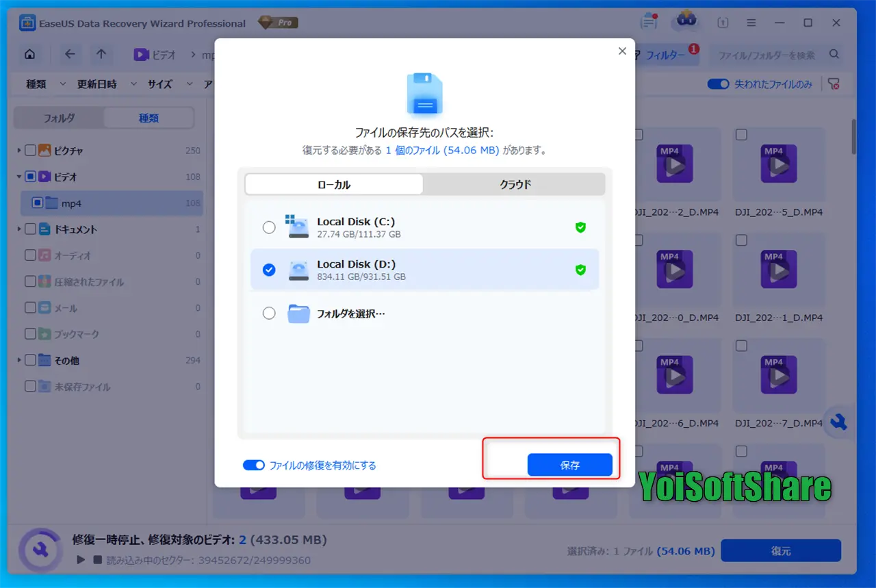
Task: Click the mp4 folder icon in the tree
Action: pos(51,203)
